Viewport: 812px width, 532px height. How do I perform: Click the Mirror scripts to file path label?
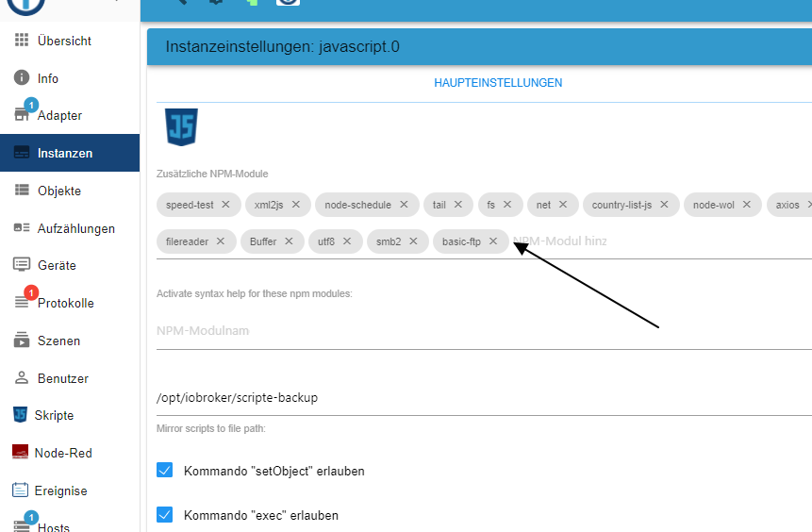pyautogui.click(x=210, y=428)
